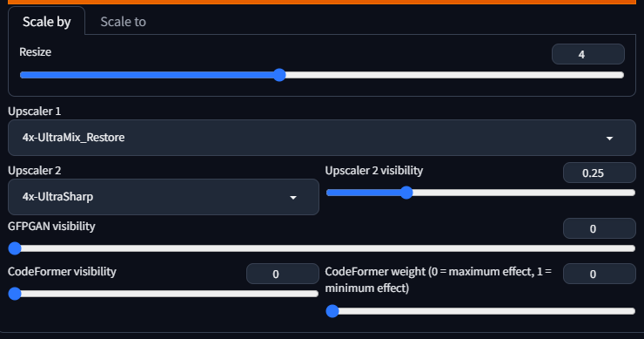Click the GFPGAN visibility number field
644x339 pixels.
(x=600, y=228)
